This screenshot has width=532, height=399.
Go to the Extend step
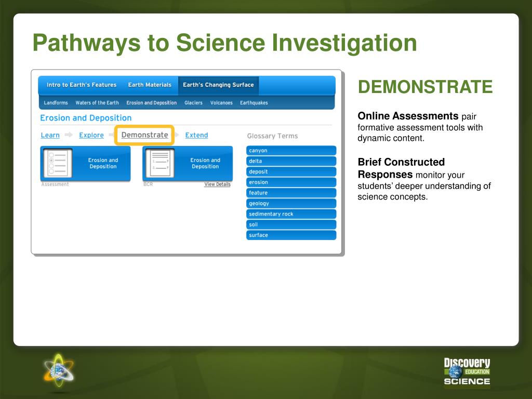(x=196, y=135)
